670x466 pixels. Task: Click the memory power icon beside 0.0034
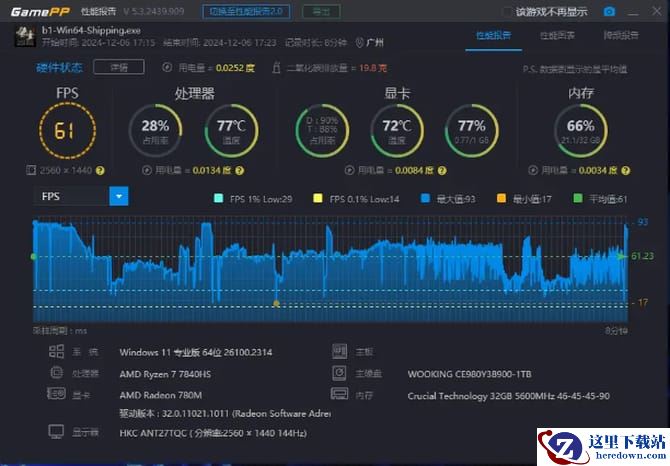(x=533, y=170)
